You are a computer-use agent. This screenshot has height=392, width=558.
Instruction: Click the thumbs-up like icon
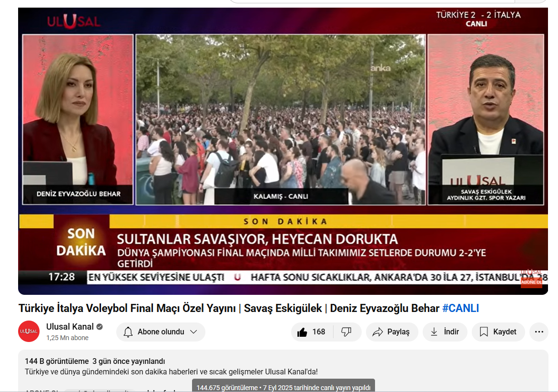coord(302,332)
